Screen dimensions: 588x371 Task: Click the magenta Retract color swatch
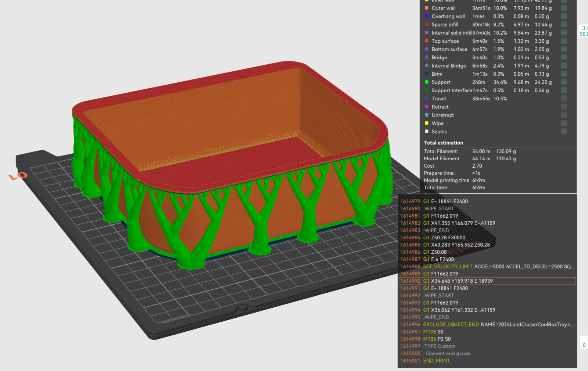coord(427,107)
